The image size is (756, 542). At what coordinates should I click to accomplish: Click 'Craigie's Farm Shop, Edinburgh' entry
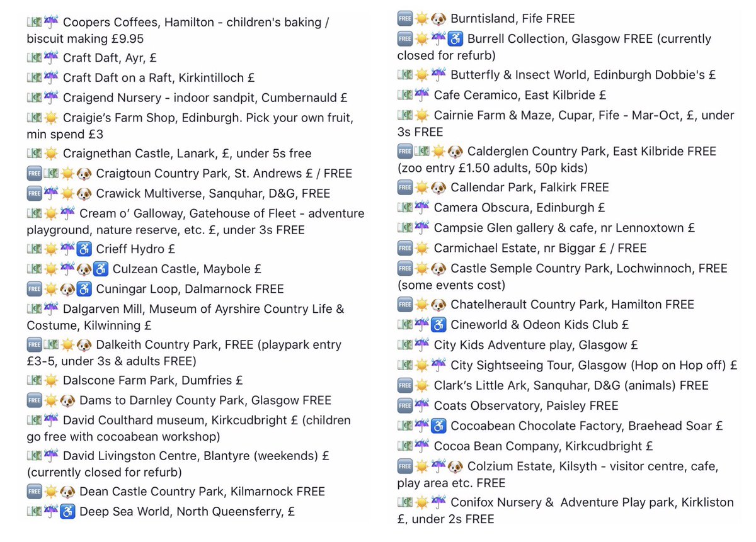pos(190,126)
